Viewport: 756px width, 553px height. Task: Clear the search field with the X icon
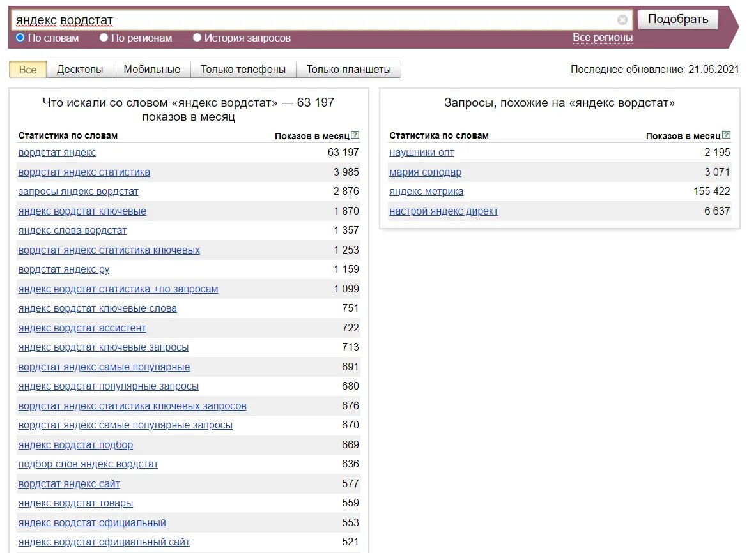click(x=622, y=20)
